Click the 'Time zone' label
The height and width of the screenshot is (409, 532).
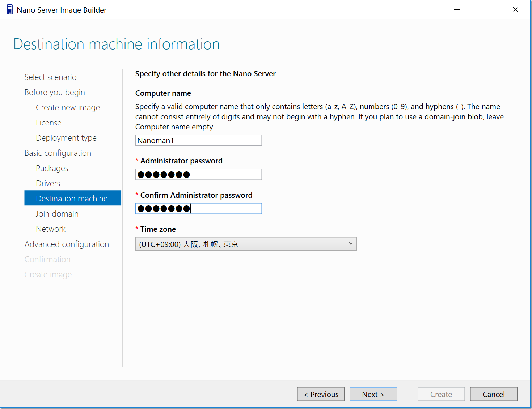click(x=158, y=229)
